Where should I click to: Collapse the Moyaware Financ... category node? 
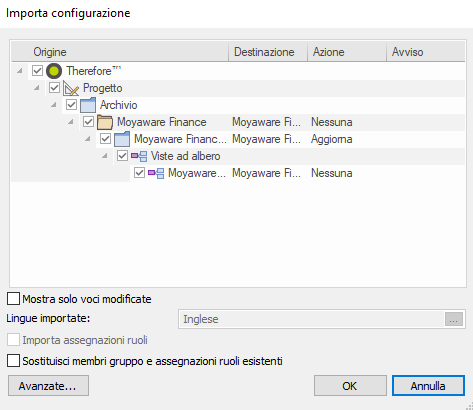click(x=88, y=139)
